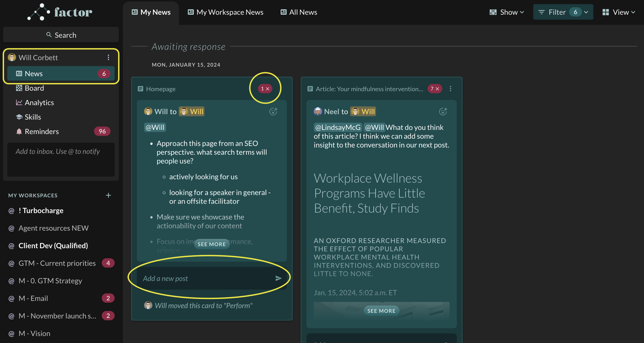Open Will Corbett's three-dot menu
Image resolution: width=644 pixels, height=343 pixels.
108,57
